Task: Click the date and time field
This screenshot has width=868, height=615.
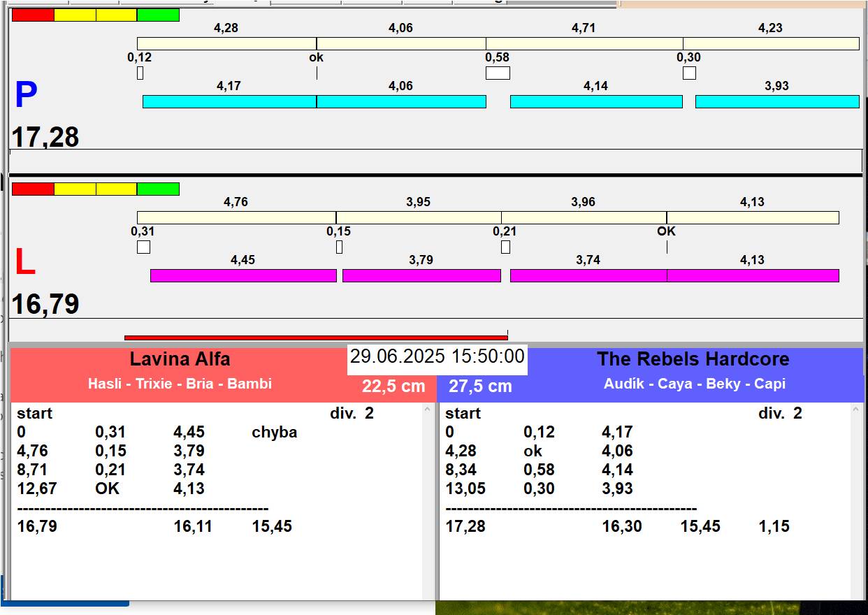Action: pos(437,356)
